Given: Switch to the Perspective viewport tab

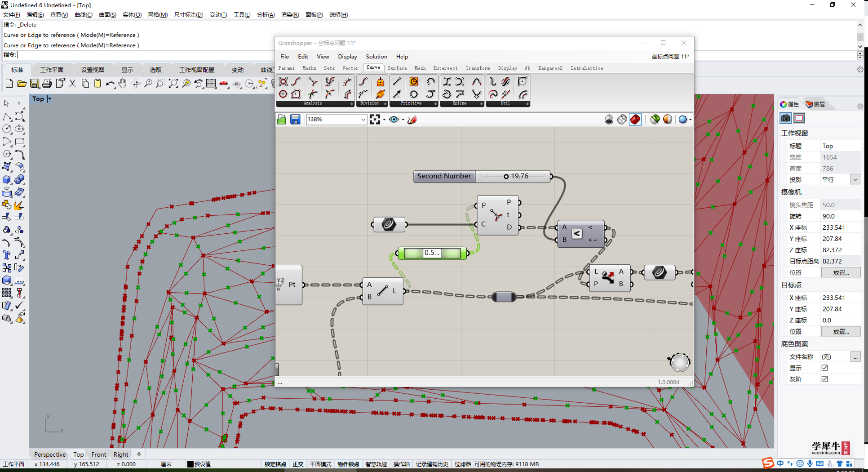Looking at the screenshot, I should [x=50, y=454].
